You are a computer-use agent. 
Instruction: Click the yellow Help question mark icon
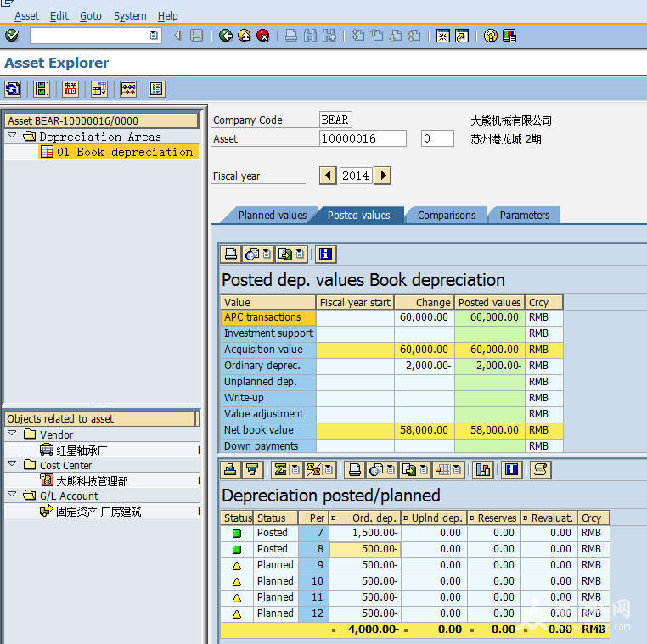491,36
